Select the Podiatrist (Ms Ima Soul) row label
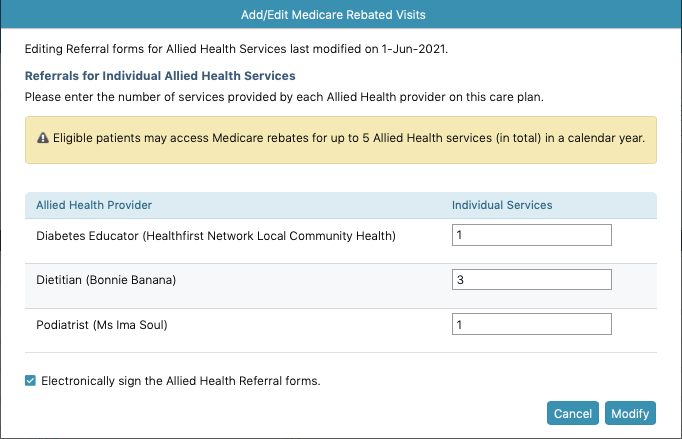Viewport: 682px width, 439px height. 102,325
